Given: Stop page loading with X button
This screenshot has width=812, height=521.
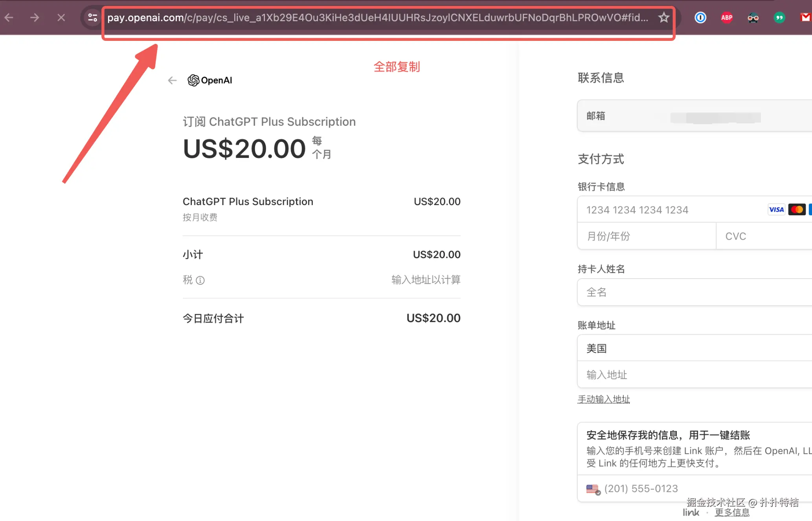Looking at the screenshot, I should tap(61, 18).
